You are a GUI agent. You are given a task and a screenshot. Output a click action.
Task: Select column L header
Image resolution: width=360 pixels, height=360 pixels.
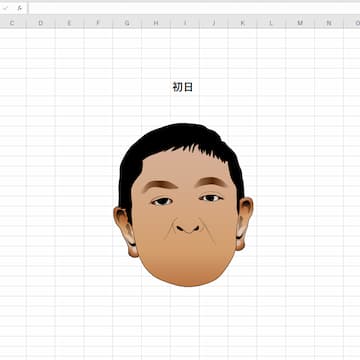(x=271, y=23)
